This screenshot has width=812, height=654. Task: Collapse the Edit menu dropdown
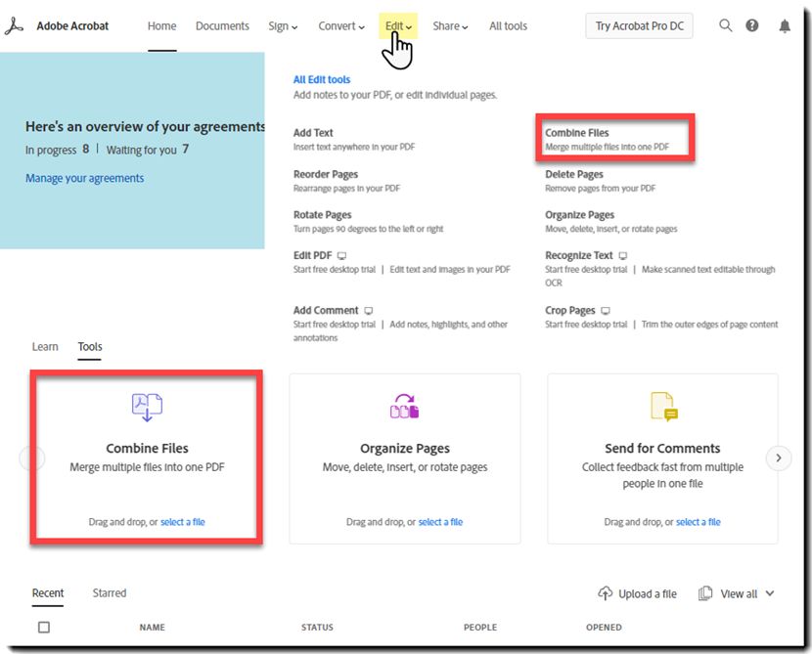click(398, 25)
